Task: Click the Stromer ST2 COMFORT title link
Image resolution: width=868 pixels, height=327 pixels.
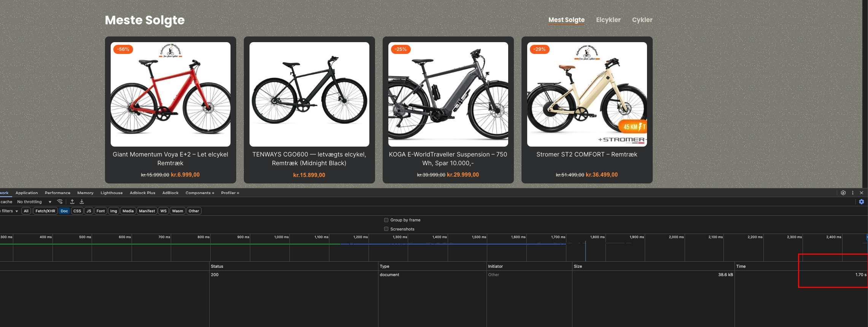Action: click(x=587, y=155)
